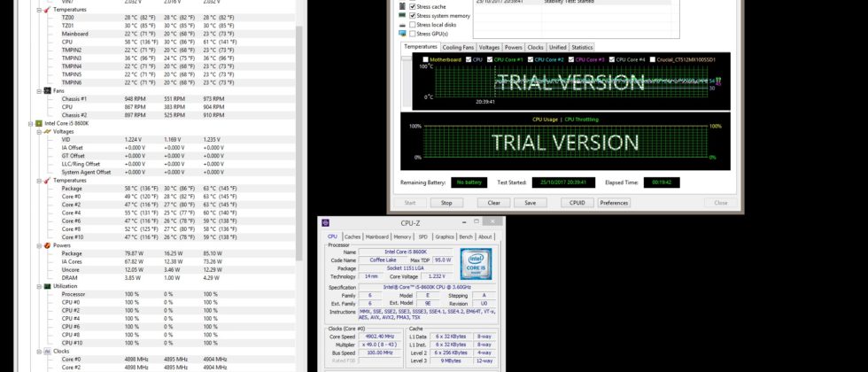This screenshot has height=372, width=868.
Task: Click the Powers section flame icon
Action: 47,245
